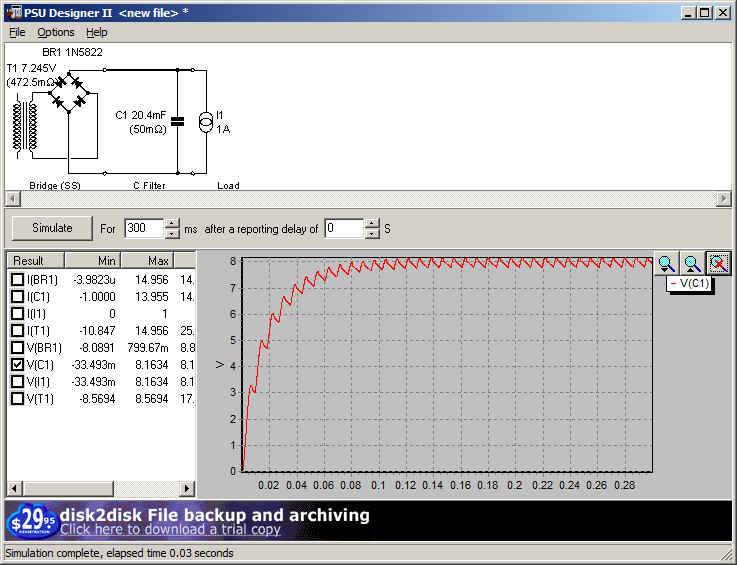The image size is (737, 565).
Task: Select the C1 capacitor symbol in schematic
Action: click(x=178, y=122)
